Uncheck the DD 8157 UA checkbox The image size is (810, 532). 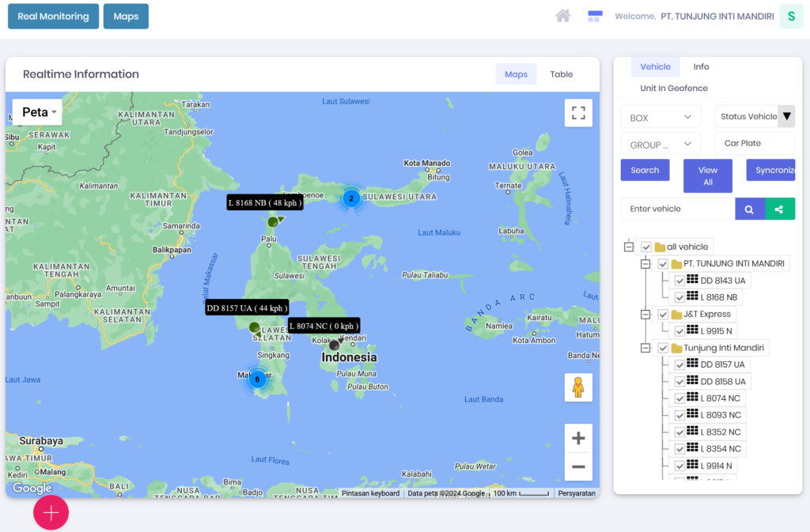click(x=679, y=365)
